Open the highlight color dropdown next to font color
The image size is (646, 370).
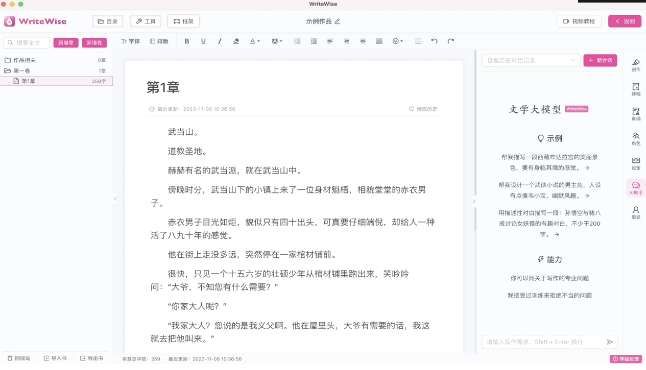277,41
